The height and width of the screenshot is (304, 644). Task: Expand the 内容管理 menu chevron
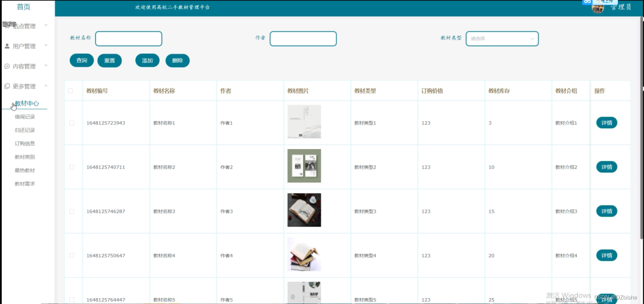pyautogui.click(x=46, y=66)
